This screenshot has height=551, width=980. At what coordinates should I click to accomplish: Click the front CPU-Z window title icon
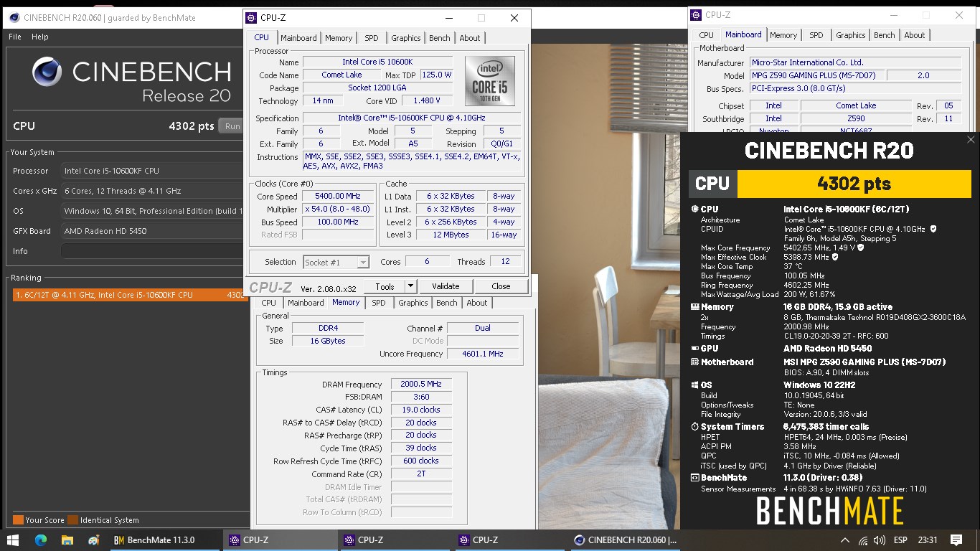pos(251,18)
